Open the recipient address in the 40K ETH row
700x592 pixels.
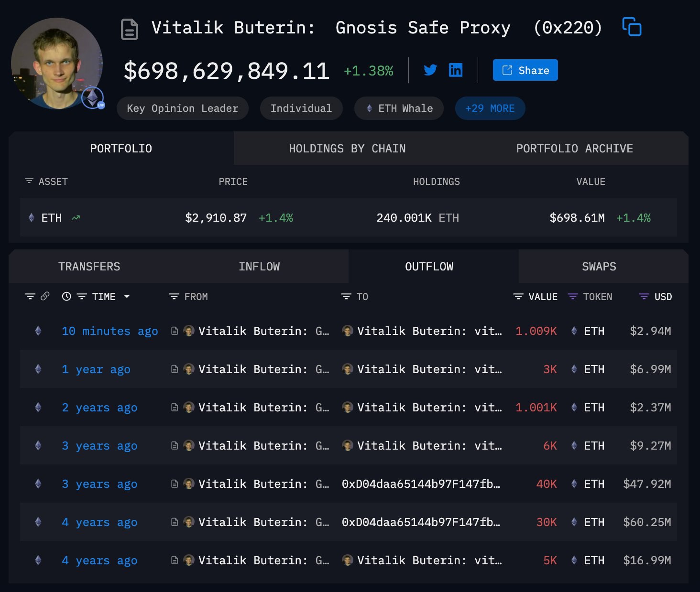(421, 484)
